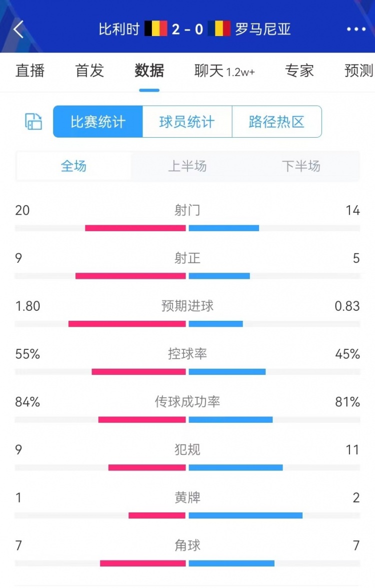
Task: Show 上半场 statistics
Action: click(x=187, y=166)
